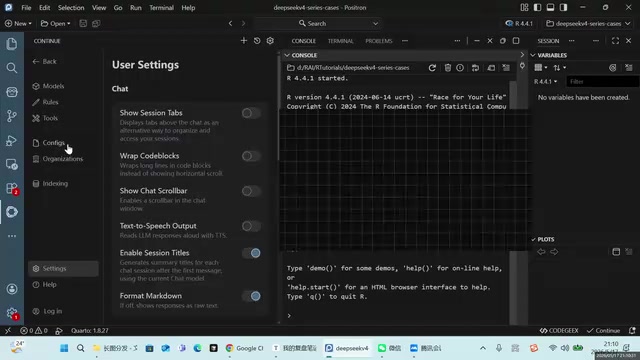Open Continue session history icon
Image resolution: width=640 pixels, height=360 pixels.
click(257, 41)
